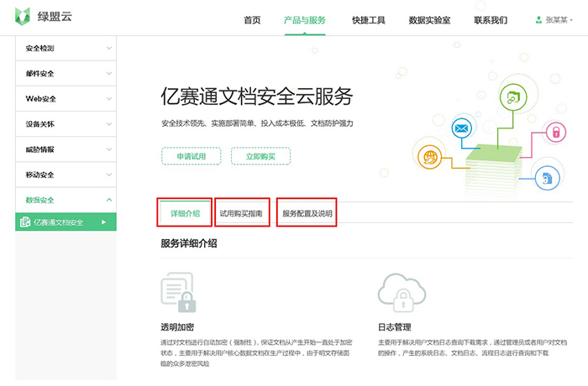This screenshot has width=588, height=386.
Task: Click the 日志管理 feature title
Action: (x=395, y=327)
